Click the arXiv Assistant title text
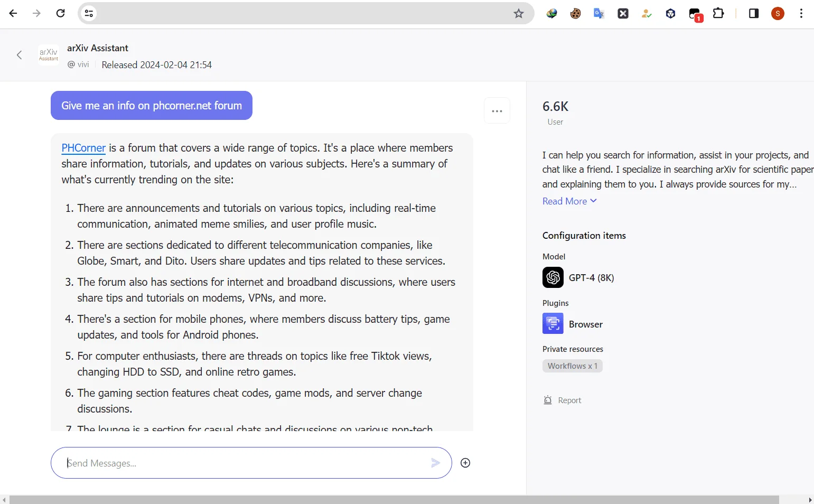This screenshot has width=814, height=504. (98, 48)
